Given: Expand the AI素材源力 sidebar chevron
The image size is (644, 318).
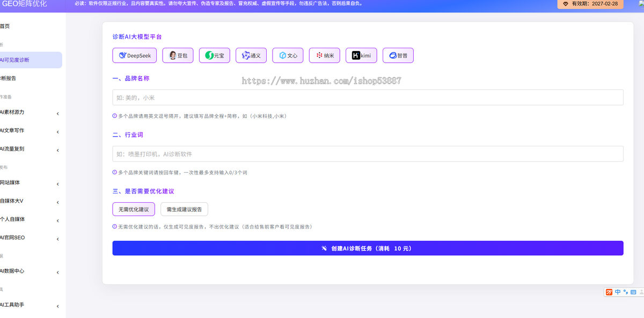Looking at the screenshot, I should pos(57,113).
